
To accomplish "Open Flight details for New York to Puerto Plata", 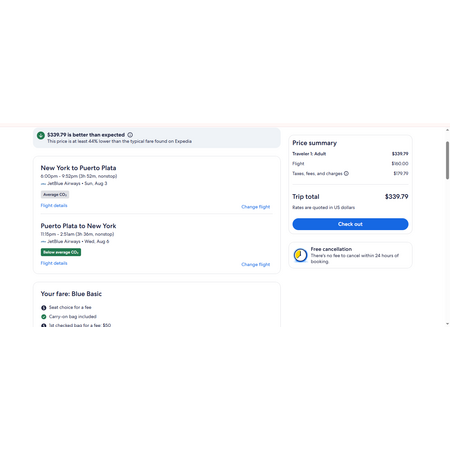I will 54,206.
